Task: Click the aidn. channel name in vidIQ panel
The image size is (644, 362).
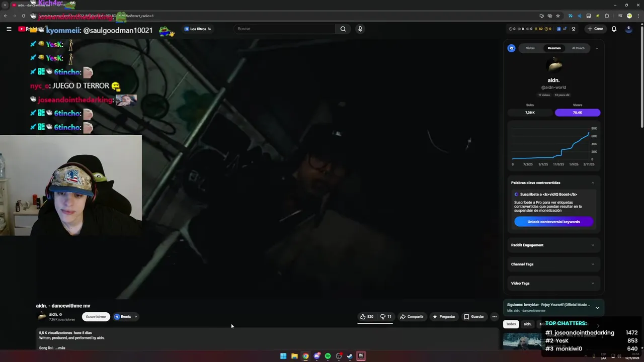Action: pos(553,80)
